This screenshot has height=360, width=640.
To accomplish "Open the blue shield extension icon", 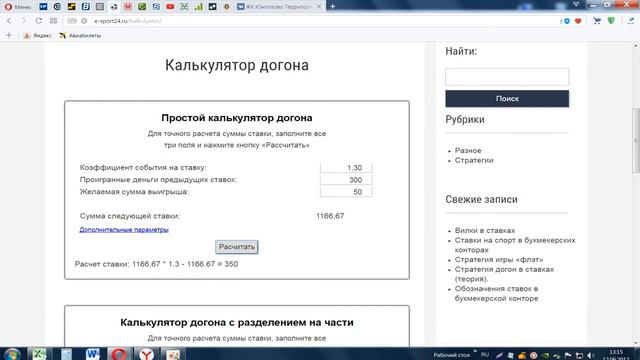I will pos(567,21).
